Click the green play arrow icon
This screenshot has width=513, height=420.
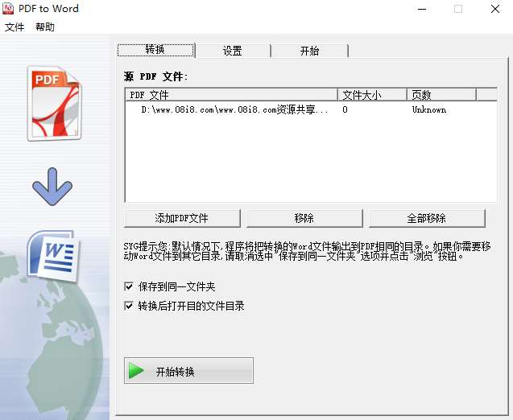tap(136, 371)
